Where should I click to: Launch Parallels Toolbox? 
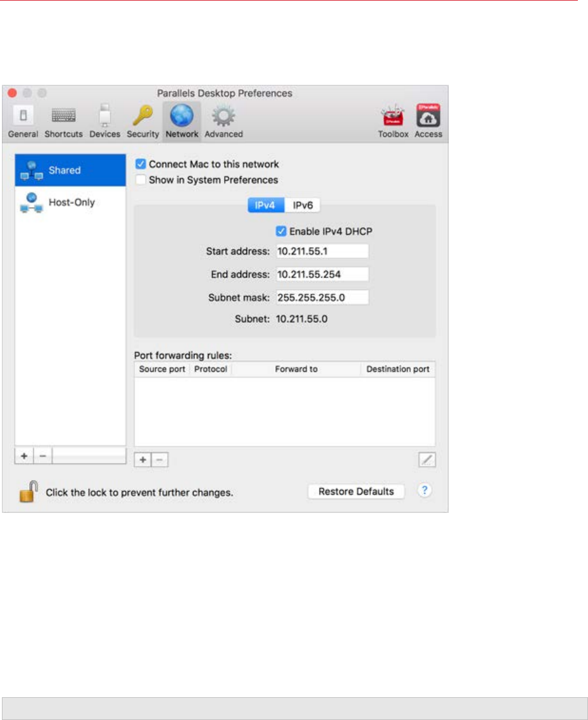(393, 122)
